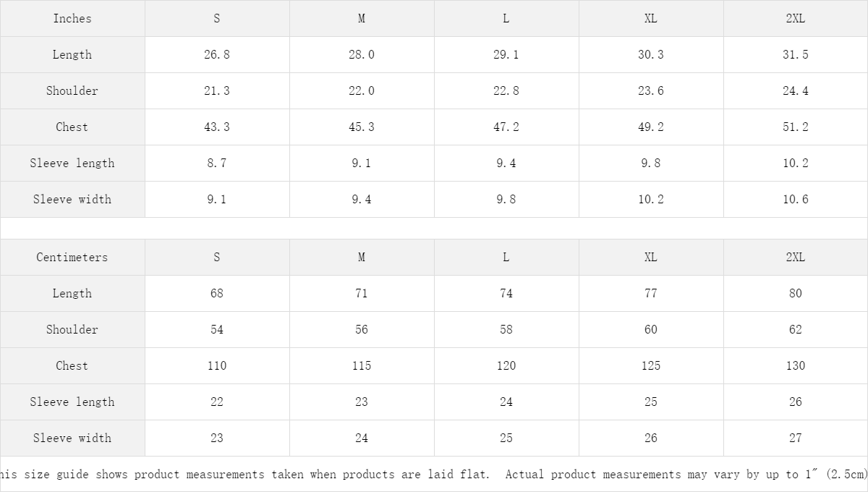Viewport: 868px width, 492px height.
Task: Select the 80 length value for 2XL
Action: click(x=796, y=294)
